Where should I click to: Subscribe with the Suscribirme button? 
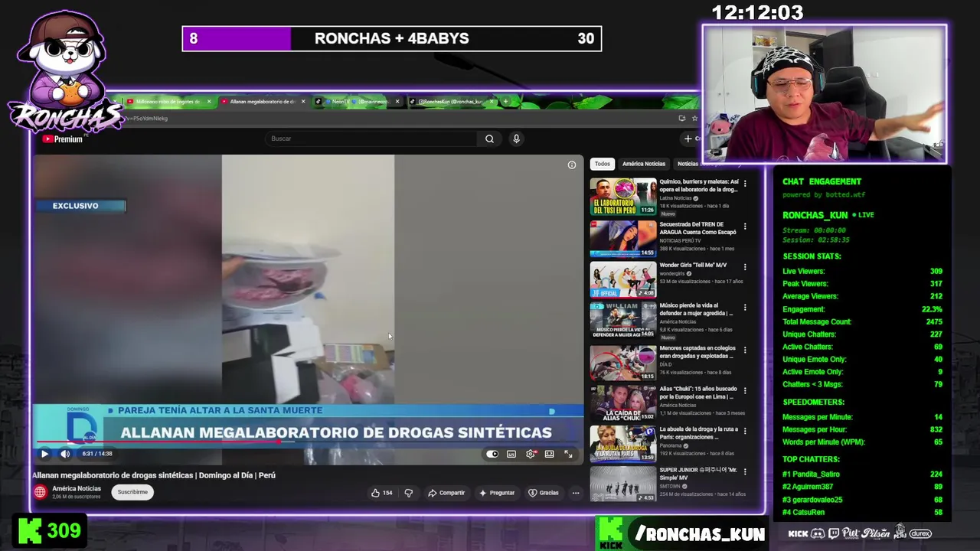(x=132, y=492)
